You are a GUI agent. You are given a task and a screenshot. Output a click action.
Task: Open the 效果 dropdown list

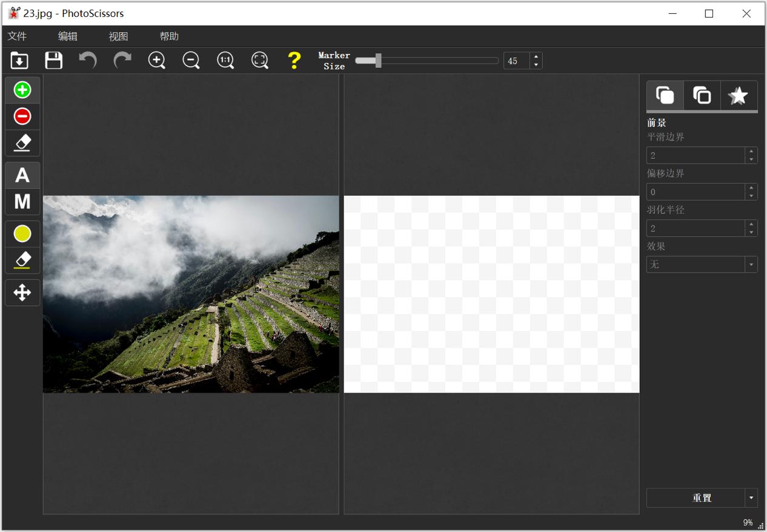(x=751, y=265)
